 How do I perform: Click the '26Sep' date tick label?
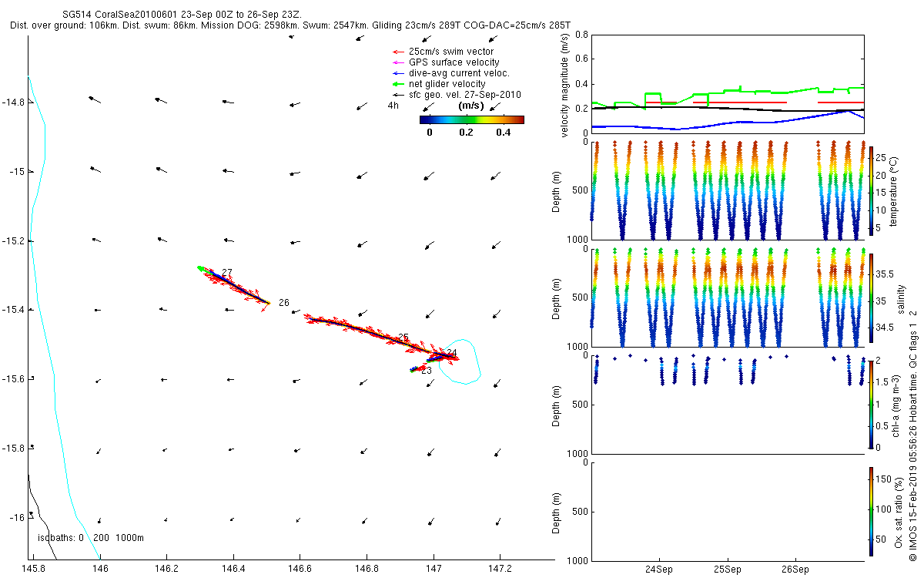pyautogui.click(x=795, y=570)
